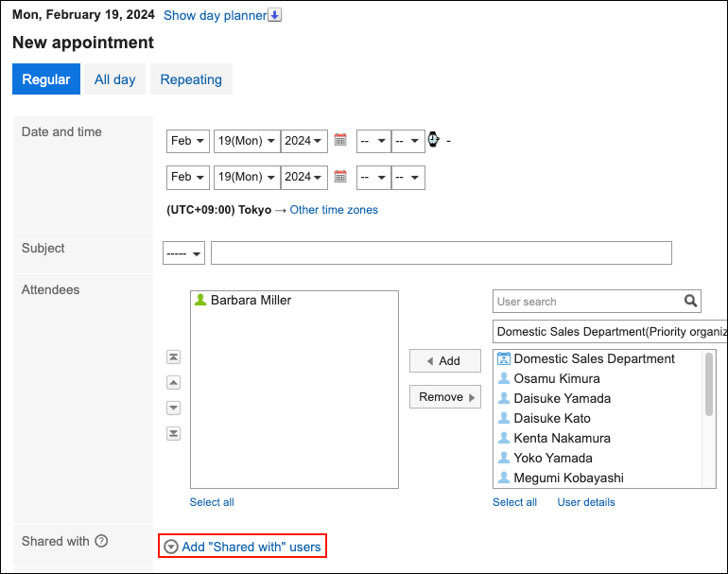Open the Other time zones link
Screen dimensions: 728x574
point(334,210)
